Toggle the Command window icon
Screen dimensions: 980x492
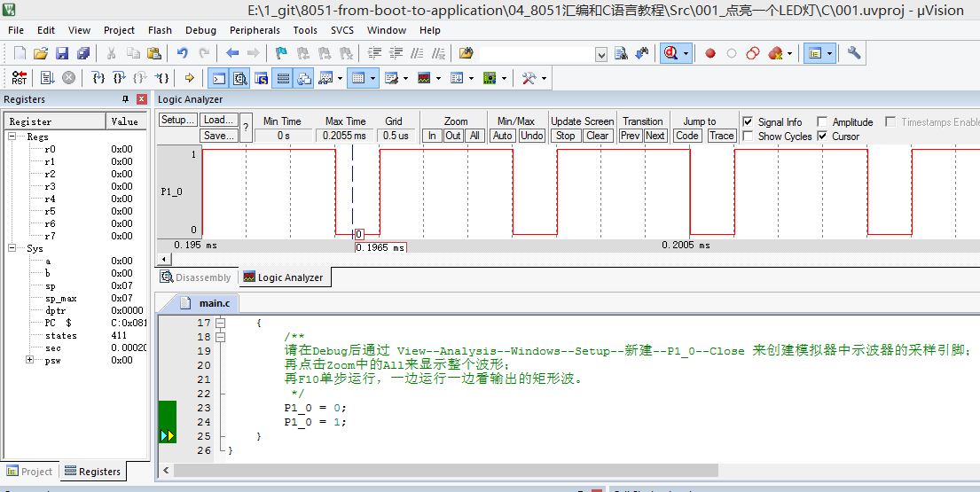tap(219, 78)
